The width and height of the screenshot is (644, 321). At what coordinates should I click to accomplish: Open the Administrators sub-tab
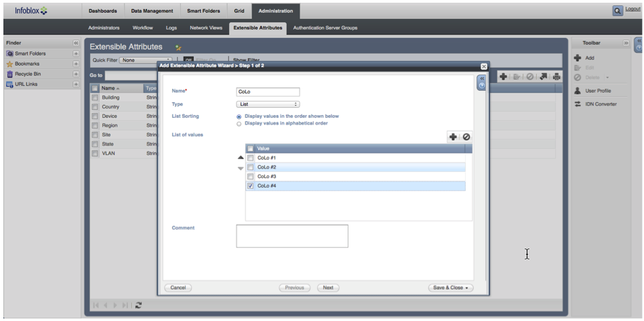pos(104,28)
